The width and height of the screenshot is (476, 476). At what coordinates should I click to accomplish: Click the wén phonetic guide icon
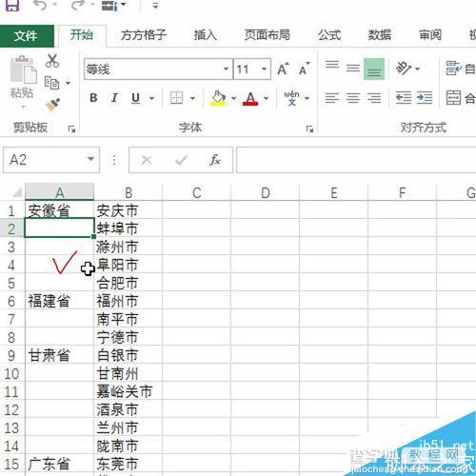291,98
